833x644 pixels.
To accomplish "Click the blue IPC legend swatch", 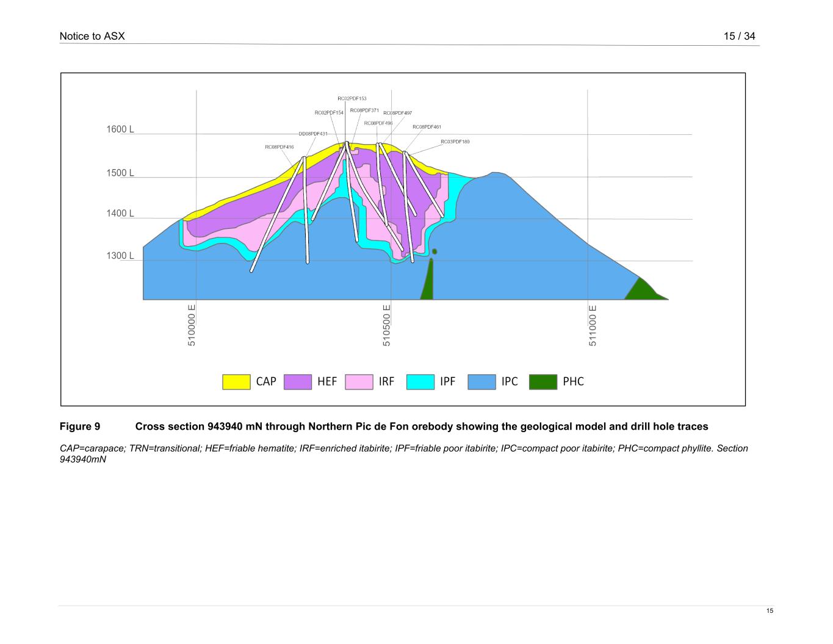I will (482, 382).
